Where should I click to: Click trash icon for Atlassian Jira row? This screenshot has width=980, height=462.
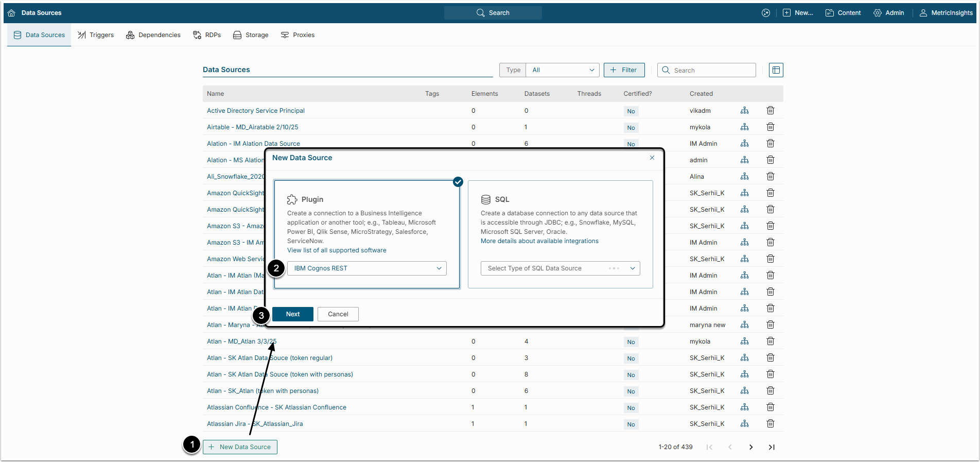[770, 424]
